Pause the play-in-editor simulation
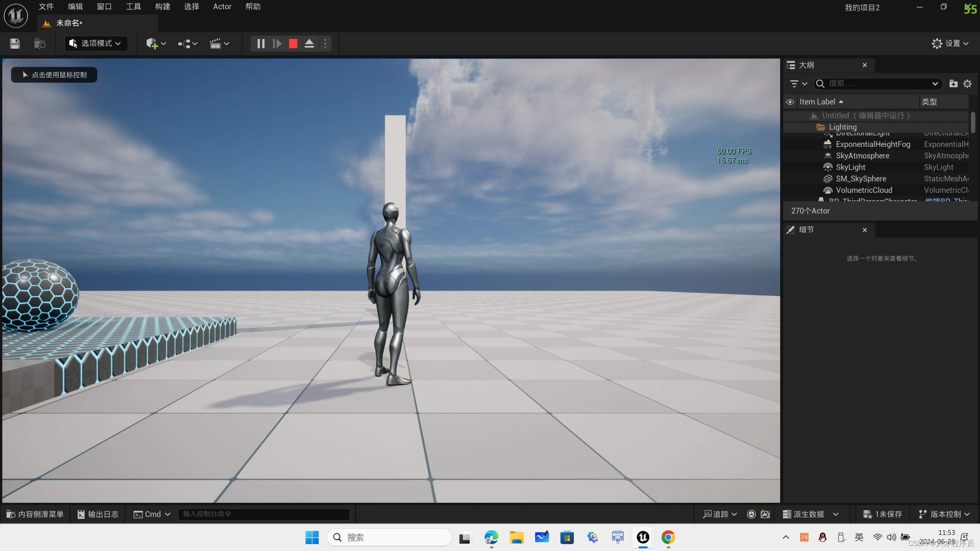Viewport: 980px width, 551px height. tap(261, 44)
